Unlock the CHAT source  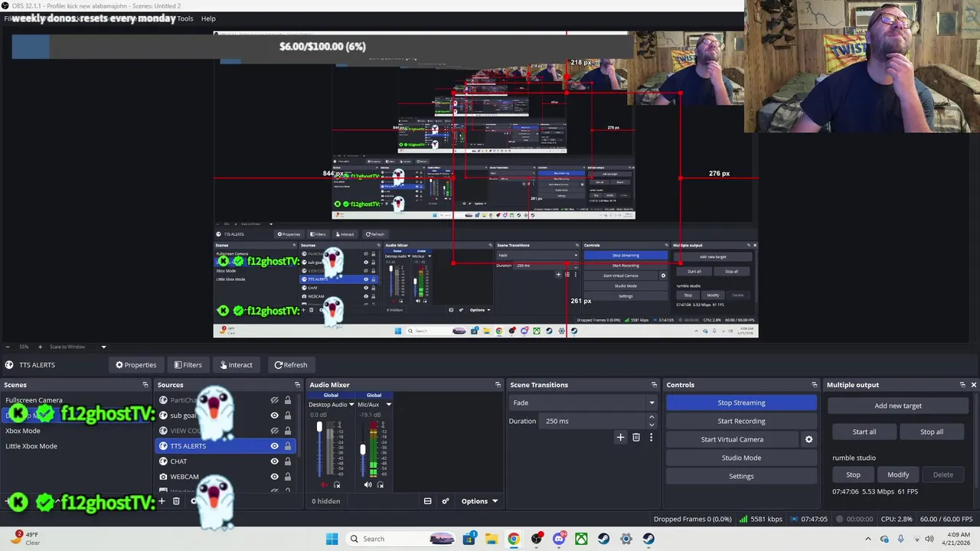click(x=288, y=461)
